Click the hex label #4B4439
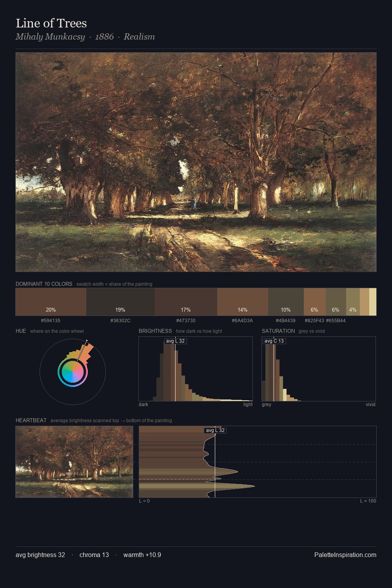This screenshot has height=588, width=392. 286,321
